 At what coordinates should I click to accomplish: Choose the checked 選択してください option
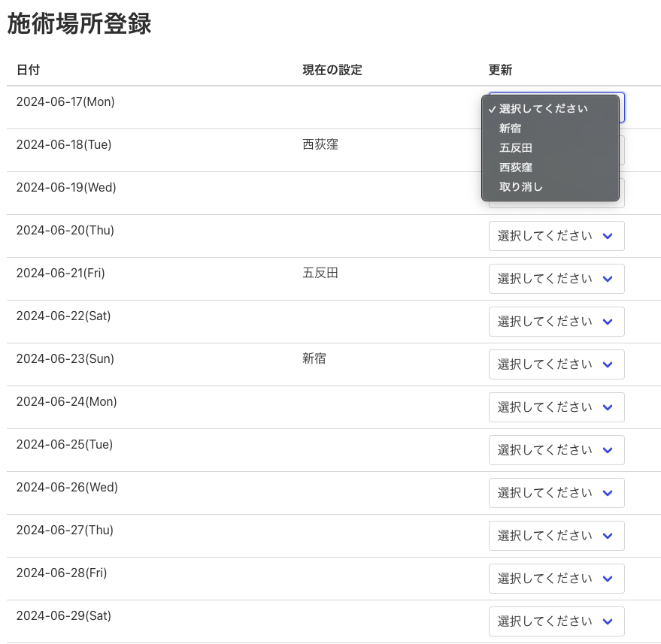pyautogui.click(x=543, y=109)
